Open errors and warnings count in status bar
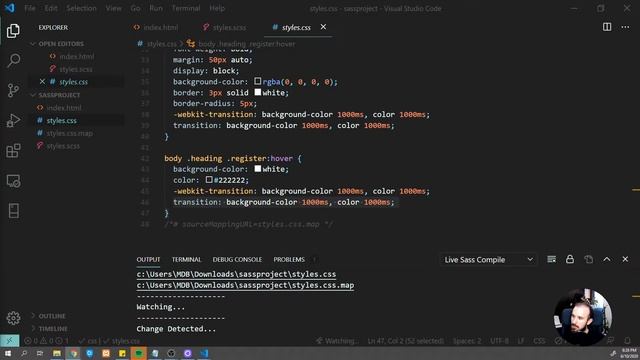640x360 pixels. pos(46,340)
